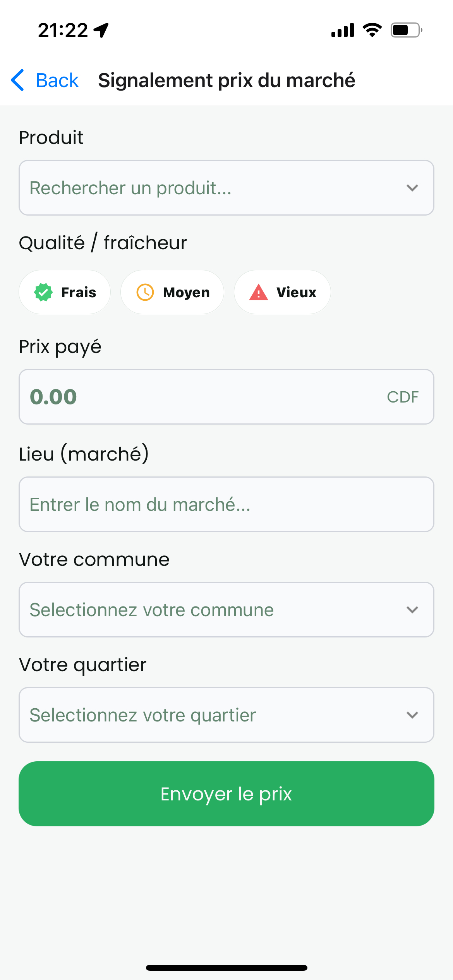Choose Moyen quality option
The width and height of the screenshot is (453, 980).
172,292
